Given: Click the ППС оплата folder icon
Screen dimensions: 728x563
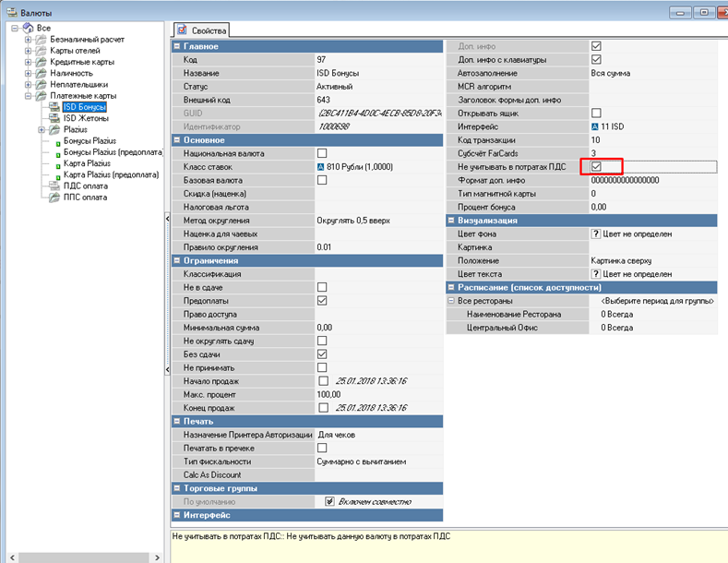Looking at the screenshot, I should [54, 197].
